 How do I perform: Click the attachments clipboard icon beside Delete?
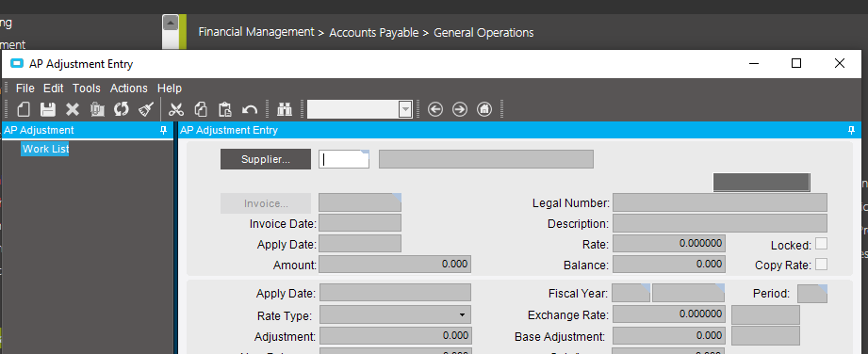97,109
